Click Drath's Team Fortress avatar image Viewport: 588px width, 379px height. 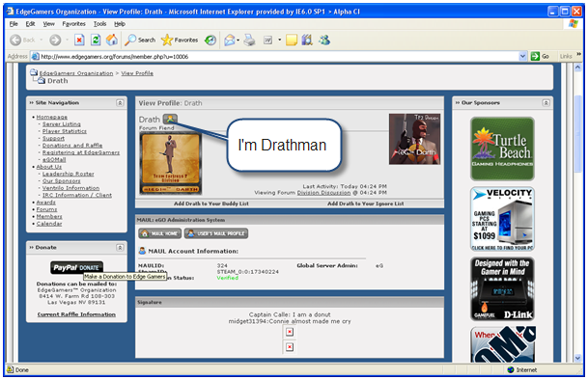pos(171,163)
